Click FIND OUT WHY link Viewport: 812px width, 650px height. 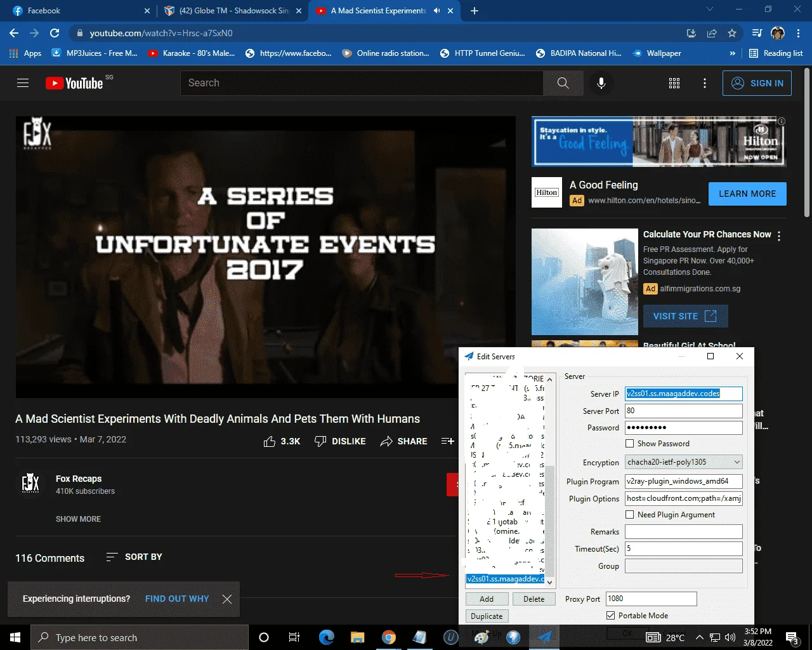[x=177, y=599]
